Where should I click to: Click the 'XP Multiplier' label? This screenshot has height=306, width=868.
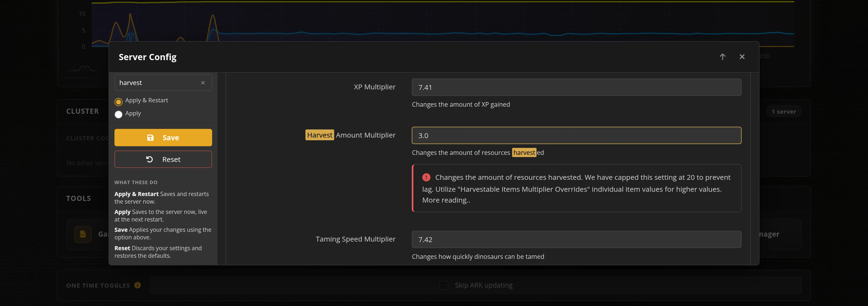pos(375,87)
